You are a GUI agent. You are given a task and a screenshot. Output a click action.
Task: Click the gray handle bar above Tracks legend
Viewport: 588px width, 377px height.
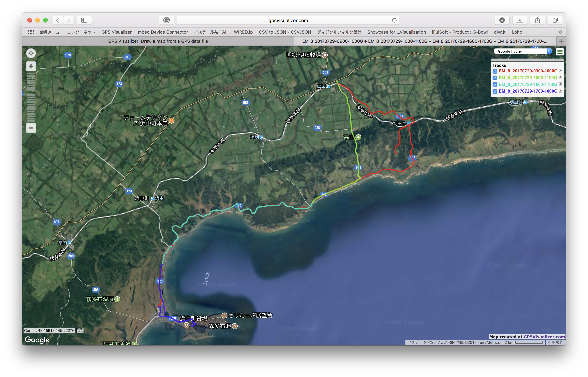click(527, 60)
